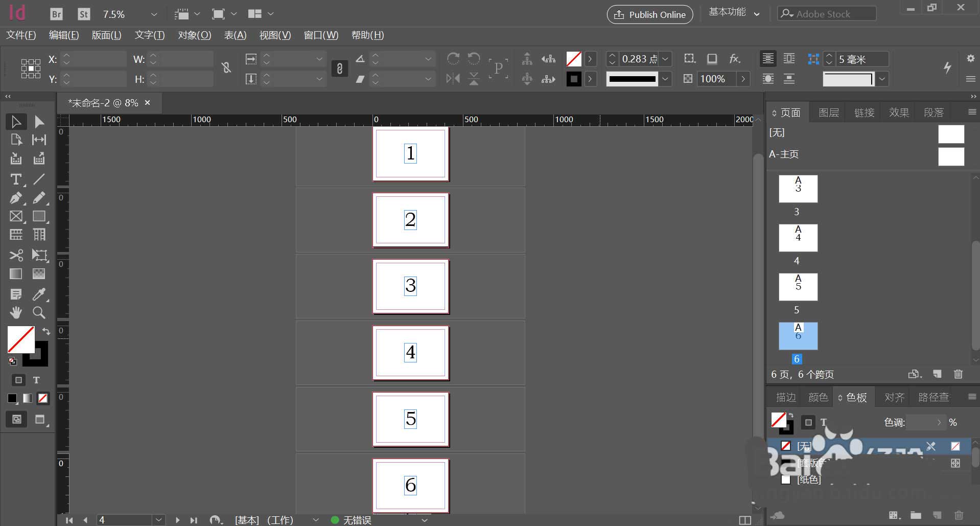Create a new page in Pages panel
The height and width of the screenshot is (526, 980).
click(937, 374)
